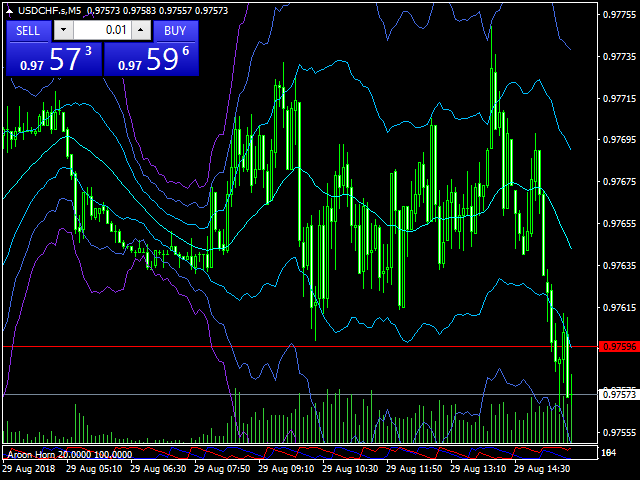Click the 29 Aug 14:30 time label
The image size is (640, 480).
[x=542, y=469]
